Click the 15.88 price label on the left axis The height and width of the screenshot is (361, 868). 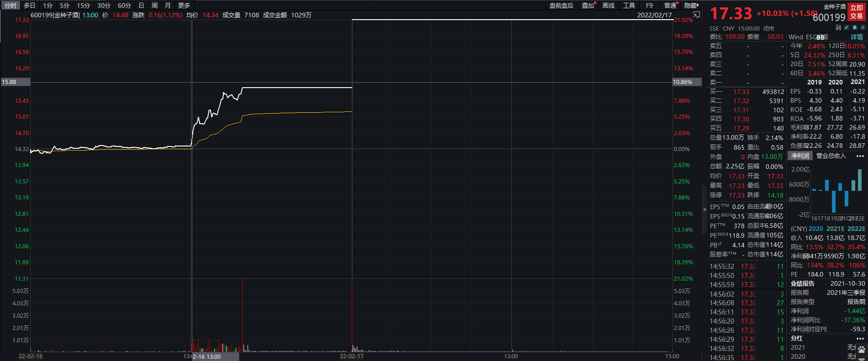tap(15, 82)
